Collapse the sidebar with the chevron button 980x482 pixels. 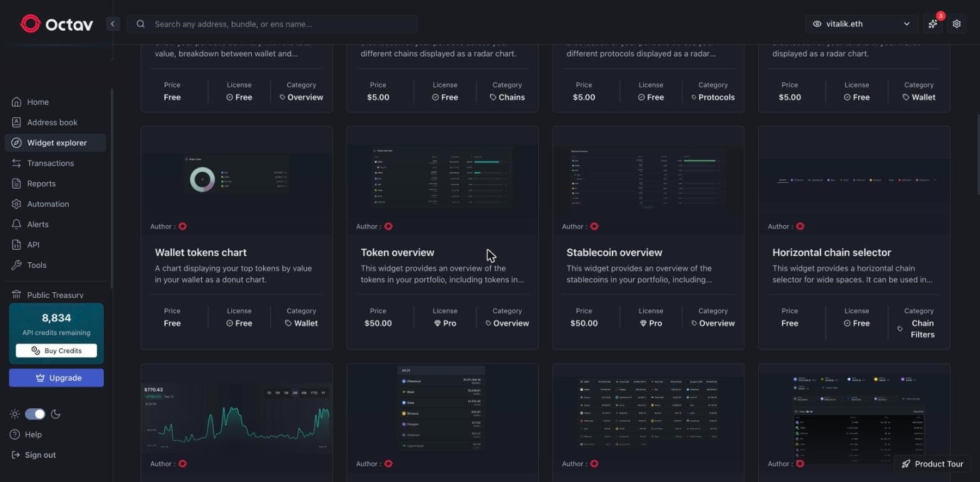point(112,24)
